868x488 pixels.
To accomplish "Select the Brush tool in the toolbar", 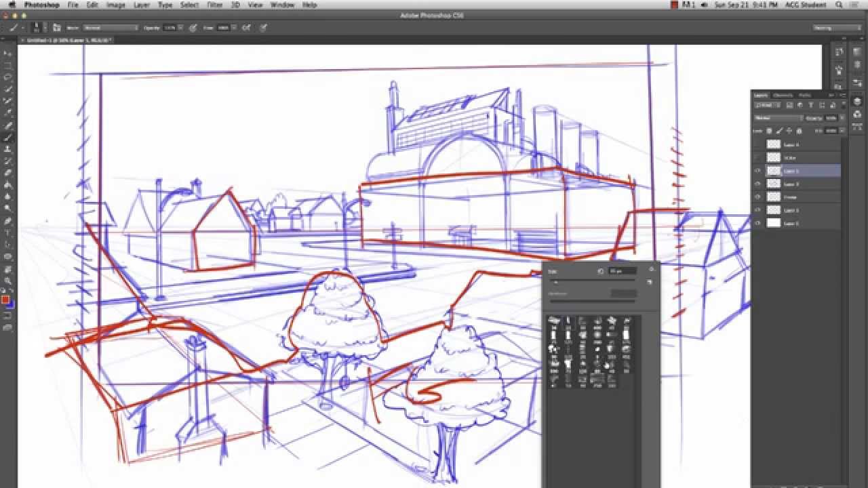I will 8,137.
